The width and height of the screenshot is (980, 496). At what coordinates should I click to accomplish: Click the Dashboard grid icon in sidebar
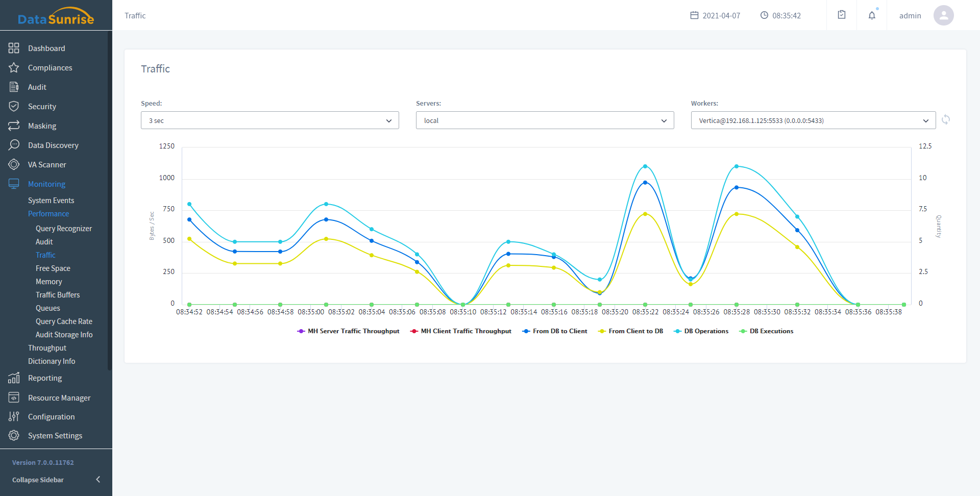pyautogui.click(x=14, y=48)
